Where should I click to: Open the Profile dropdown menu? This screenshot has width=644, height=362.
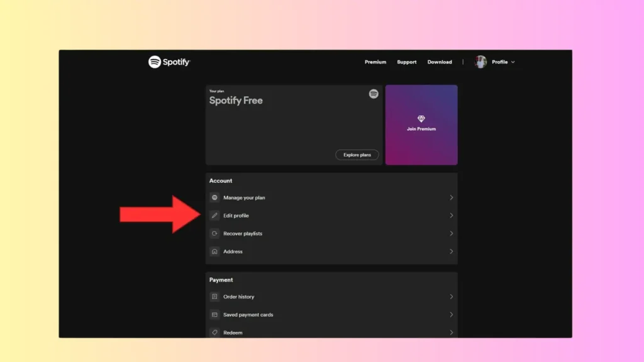click(501, 62)
